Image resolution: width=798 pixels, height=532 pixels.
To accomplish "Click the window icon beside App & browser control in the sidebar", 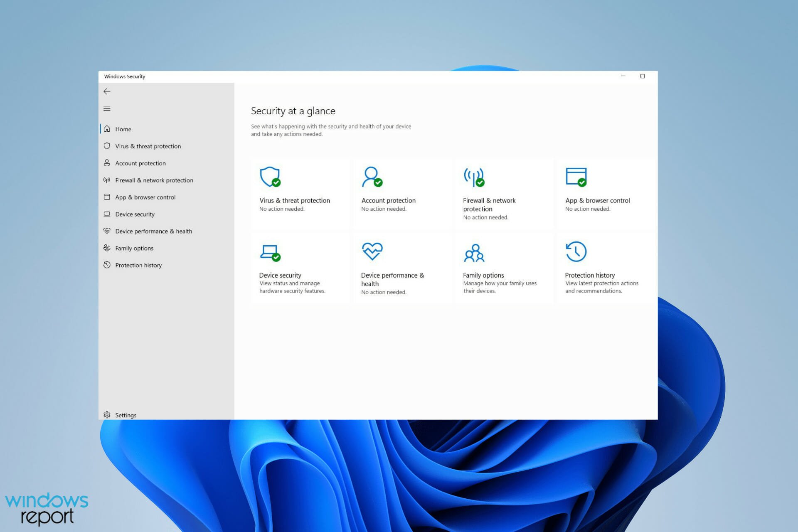I will pyautogui.click(x=107, y=197).
